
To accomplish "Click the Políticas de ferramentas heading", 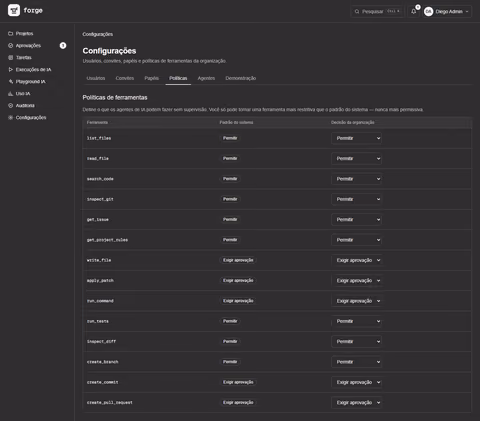I will pos(115,97).
